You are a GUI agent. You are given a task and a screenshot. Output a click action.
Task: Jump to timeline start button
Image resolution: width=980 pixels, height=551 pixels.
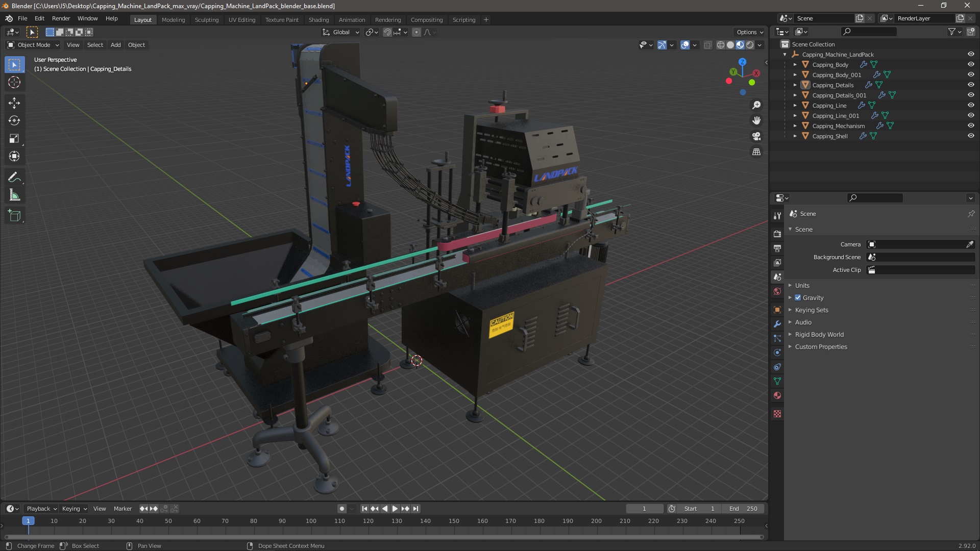(364, 509)
